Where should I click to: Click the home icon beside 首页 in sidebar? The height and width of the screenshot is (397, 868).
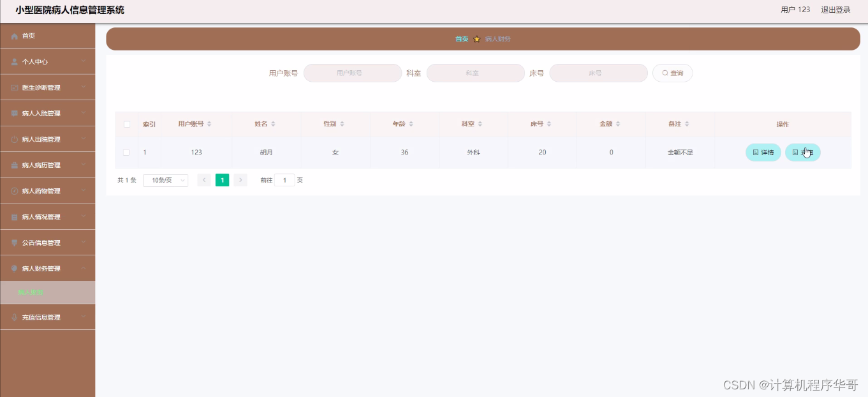coord(14,36)
